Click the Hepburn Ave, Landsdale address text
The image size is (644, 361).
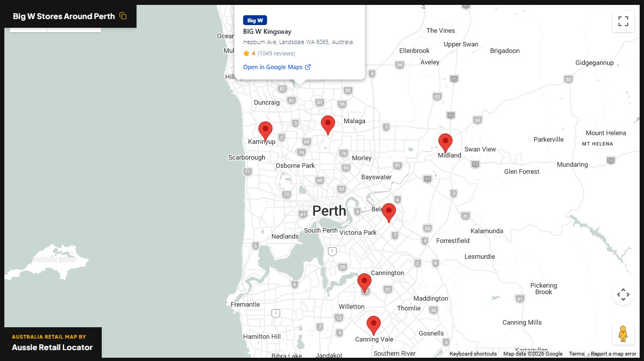tap(298, 42)
